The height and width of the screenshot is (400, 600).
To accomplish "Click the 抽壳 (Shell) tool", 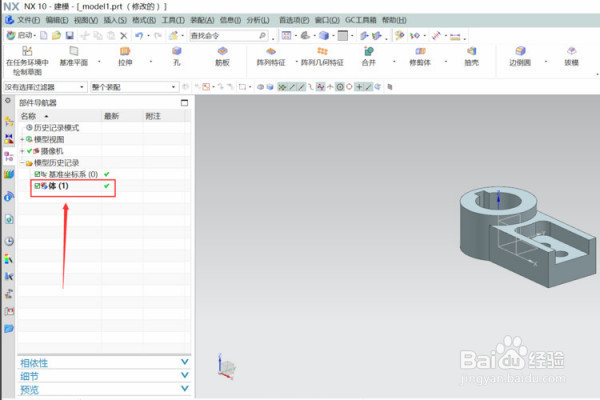I will (471, 56).
